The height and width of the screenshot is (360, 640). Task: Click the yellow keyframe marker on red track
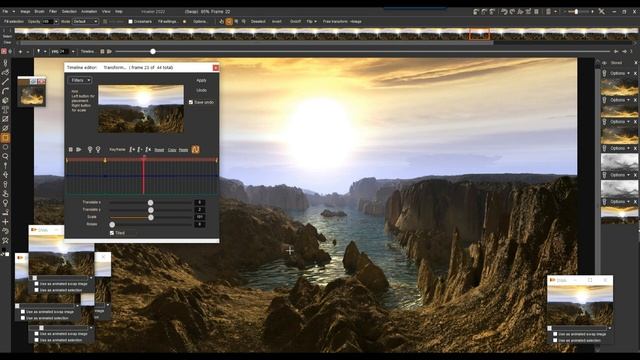105,160
